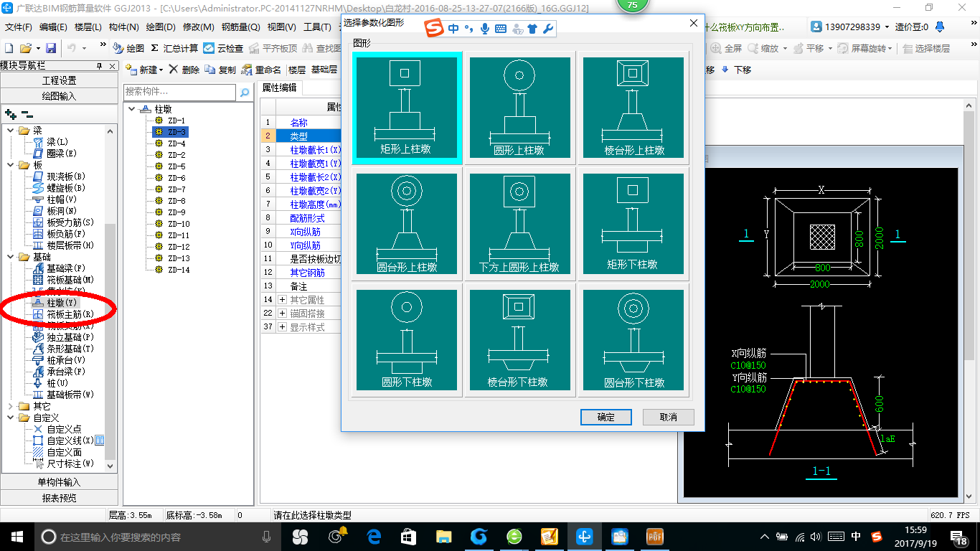
Task: Pick the 矩形下柱墩 shape
Action: (634, 224)
